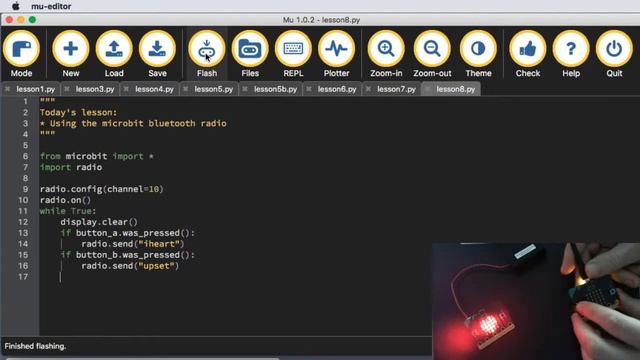Click the 'display.clear()' line
The height and width of the screenshot is (360, 640).
[x=99, y=222]
